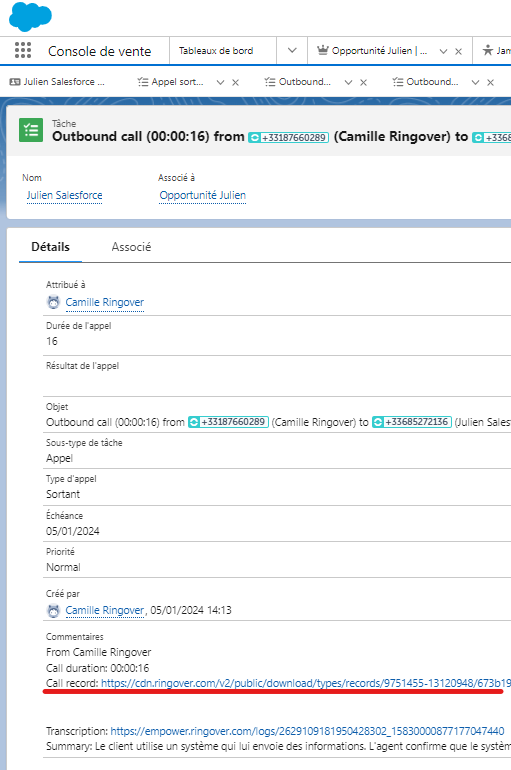The height and width of the screenshot is (770, 511).
Task: Click the Échéance date 05/01/2024
Action: (x=73, y=531)
